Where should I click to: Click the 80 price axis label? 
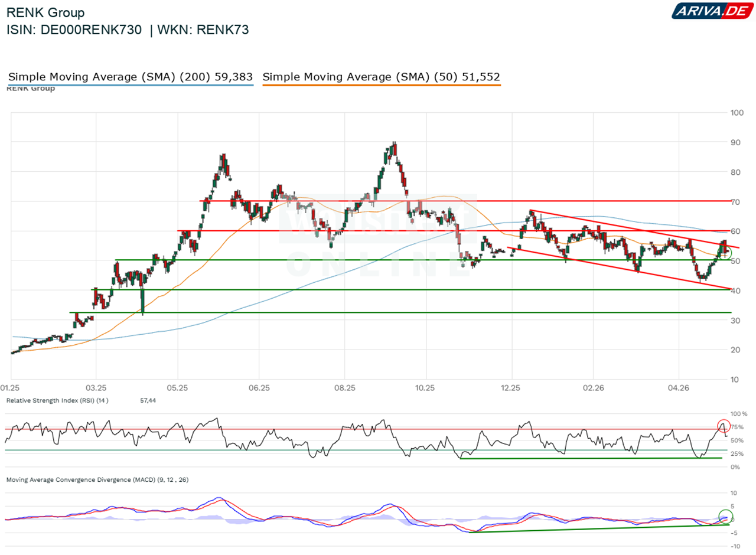tap(735, 172)
